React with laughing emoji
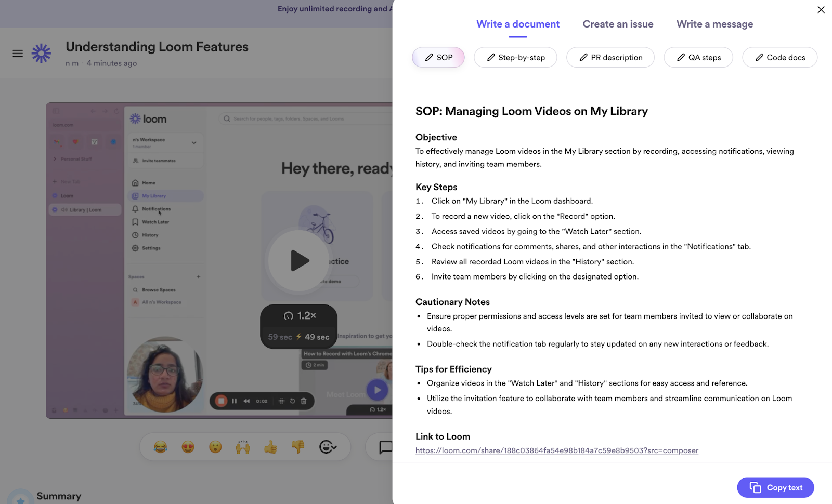832x504 pixels. 161,447
